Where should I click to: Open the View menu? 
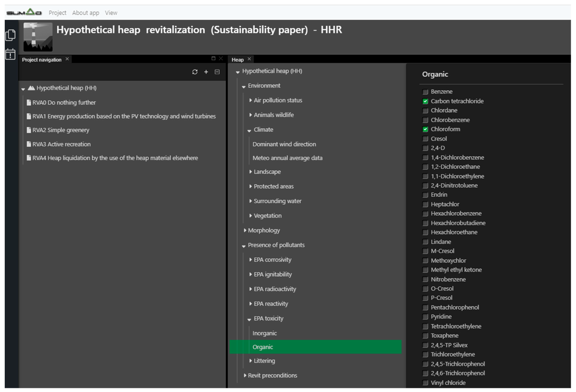click(111, 13)
